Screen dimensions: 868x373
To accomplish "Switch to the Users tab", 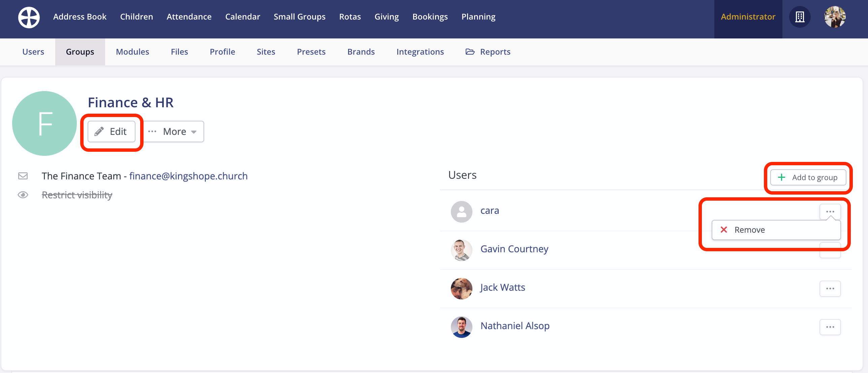I will pyautogui.click(x=33, y=52).
